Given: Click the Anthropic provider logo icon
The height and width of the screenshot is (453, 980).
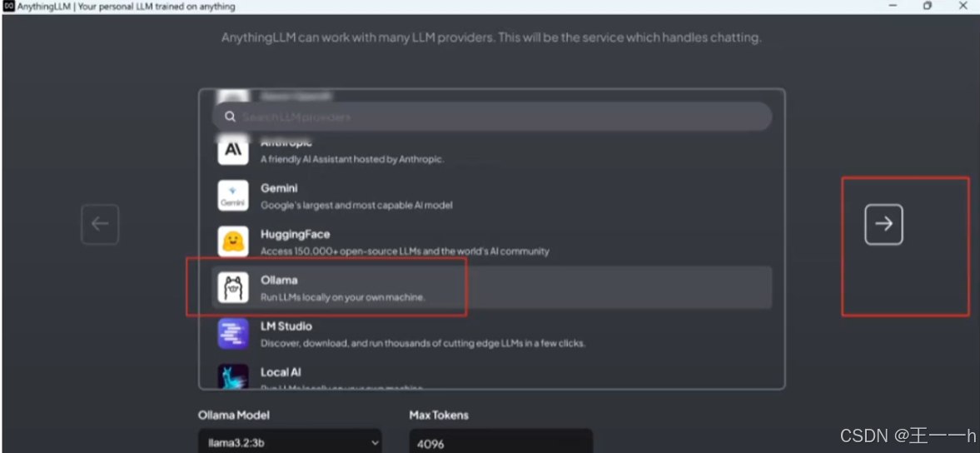Looking at the screenshot, I should pos(233,151).
